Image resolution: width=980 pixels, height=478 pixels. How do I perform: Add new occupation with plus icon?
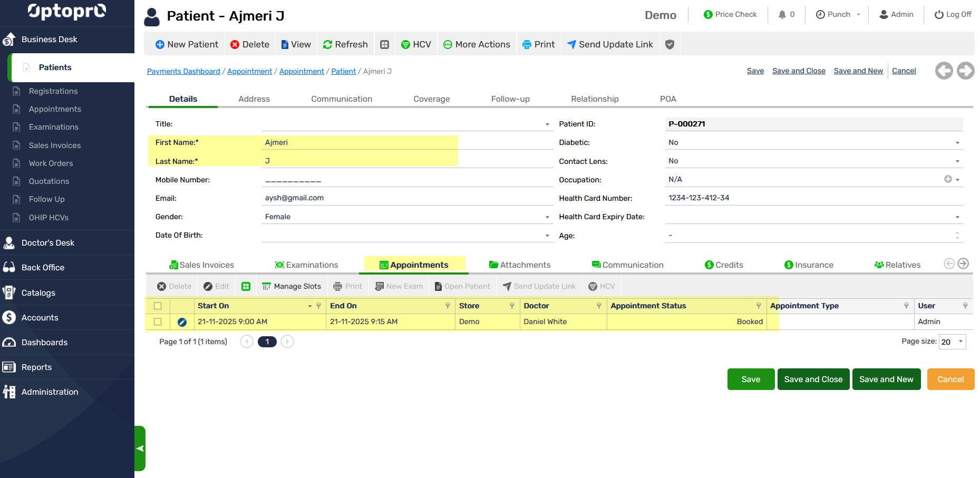pyautogui.click(x=947, y=179)
